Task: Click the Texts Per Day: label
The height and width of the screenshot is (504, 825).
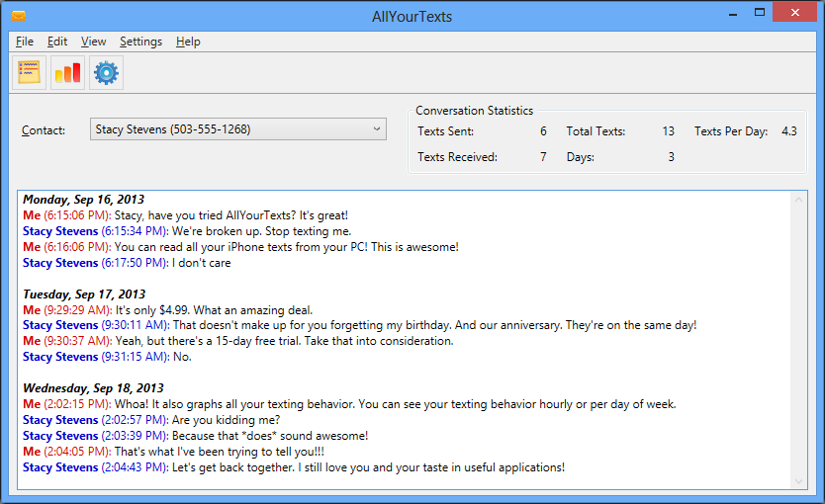Action: [x=731, y=130]
